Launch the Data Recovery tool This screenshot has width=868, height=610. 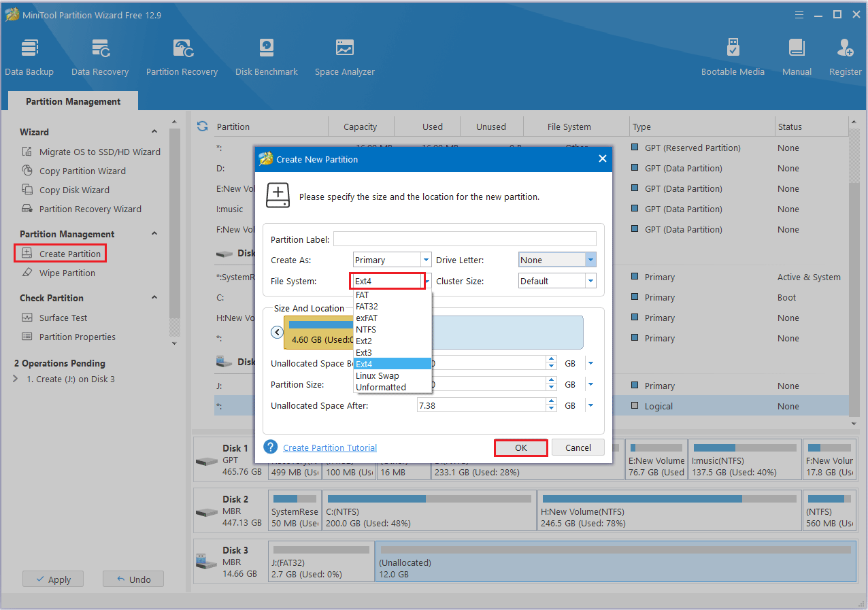[x=100, y=57]
